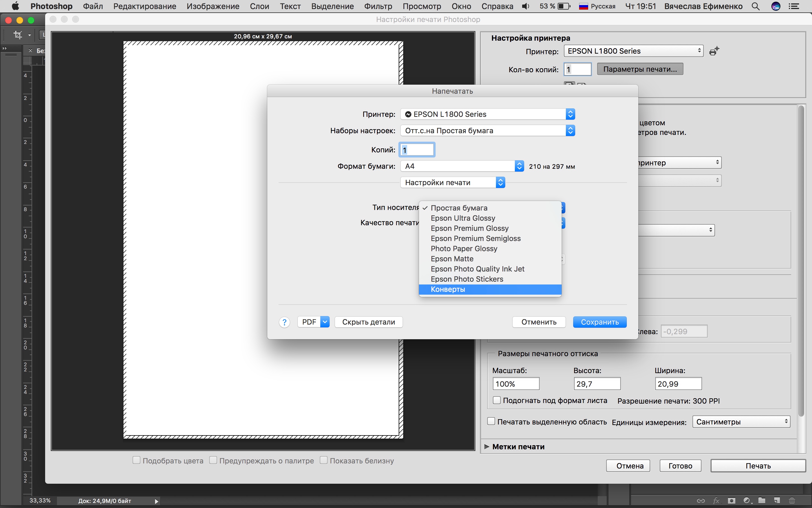
Task: Click the Скрыть детали button
Action: coord(369,322)
